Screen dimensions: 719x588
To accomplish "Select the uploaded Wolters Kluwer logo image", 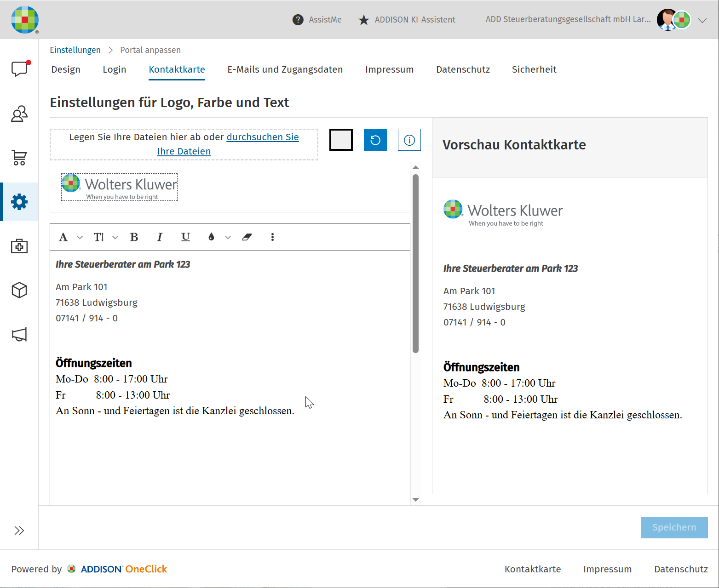I will click(120, 187).
